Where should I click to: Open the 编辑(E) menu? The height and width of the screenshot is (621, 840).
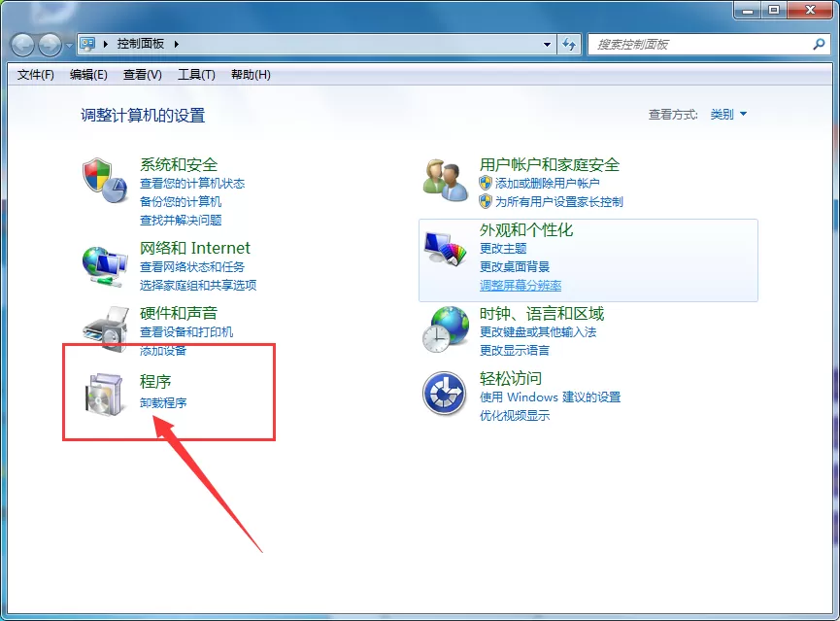click(88, 75)
